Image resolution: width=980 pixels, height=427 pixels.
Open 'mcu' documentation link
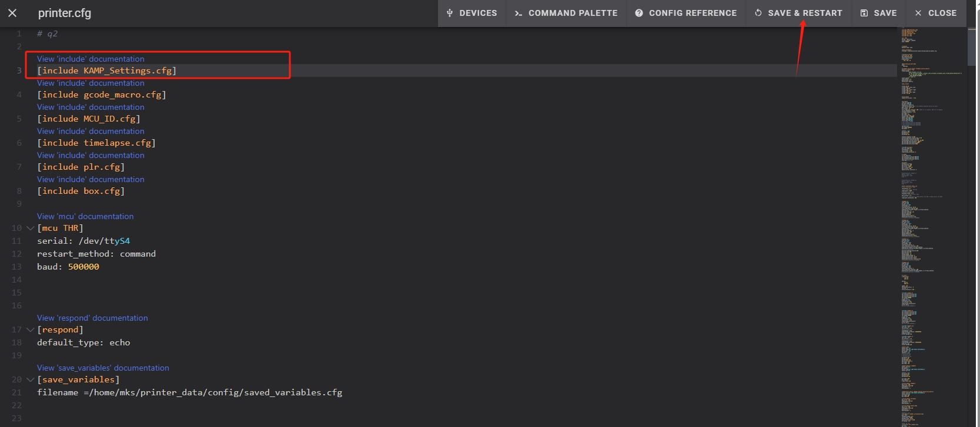(85, 216)
